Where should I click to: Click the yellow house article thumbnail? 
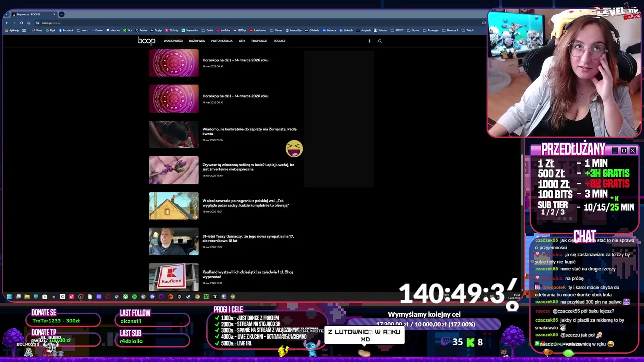[174, 206]
